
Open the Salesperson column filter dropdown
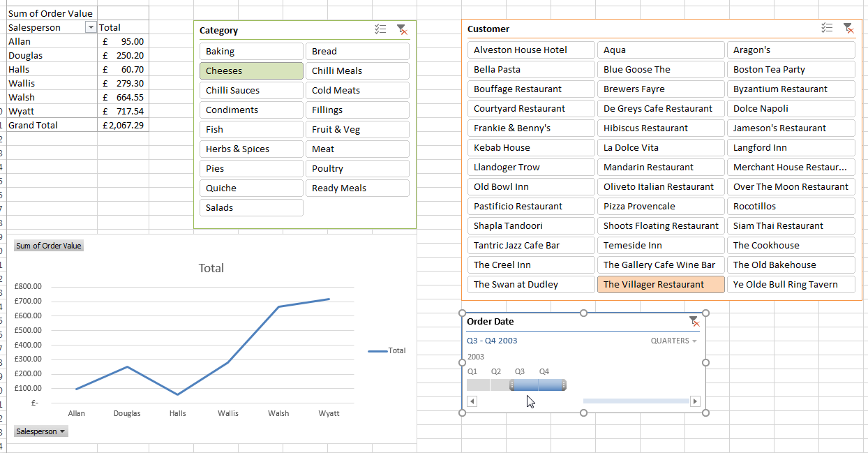[x=89, y=27]
